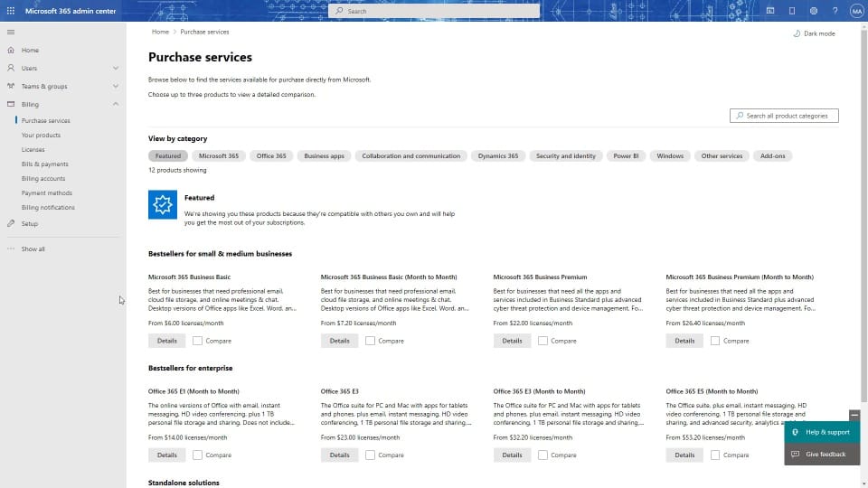Check Compare for Business Premium (Month to Month)
The width and height of the screenshot is (868, 488).
click(x=715, y=341)
